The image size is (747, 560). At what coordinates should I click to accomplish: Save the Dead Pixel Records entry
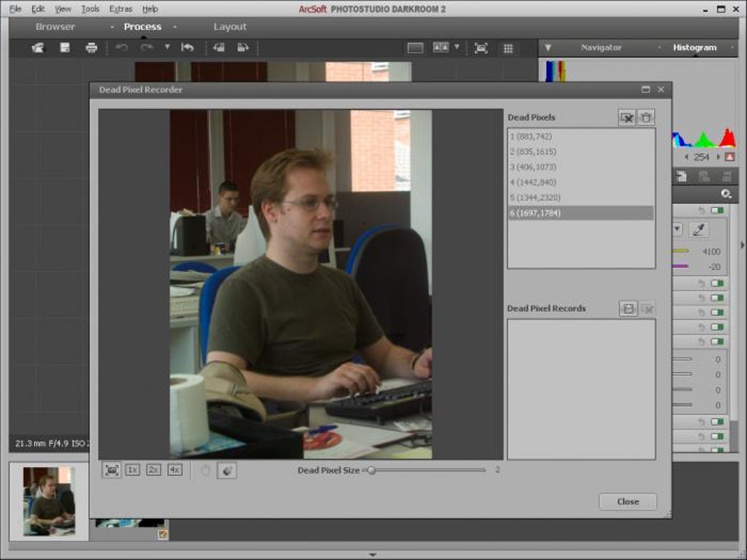click(x=628, y=309)
